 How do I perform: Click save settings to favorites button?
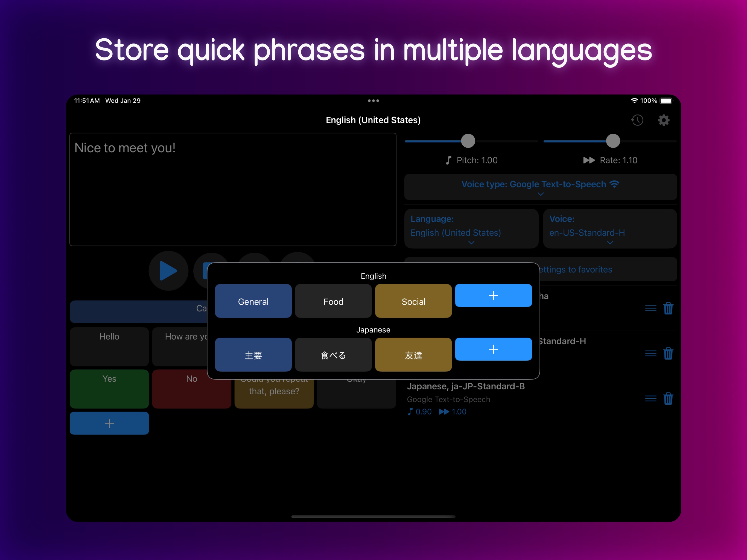(x=608, y=270)
